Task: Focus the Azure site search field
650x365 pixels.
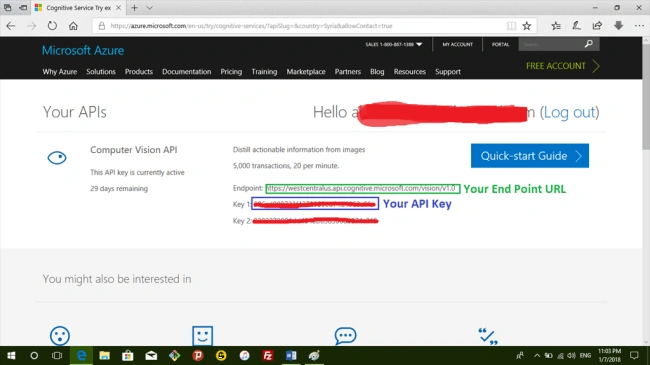Action: click(551, 44)
